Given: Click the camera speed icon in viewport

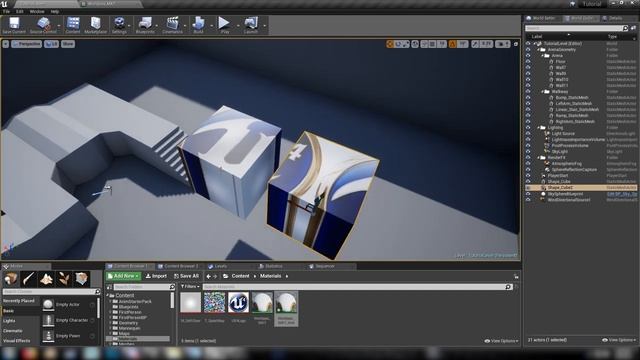Looking at the screenshot, I should pyautogui.click(x=502, y=44).
